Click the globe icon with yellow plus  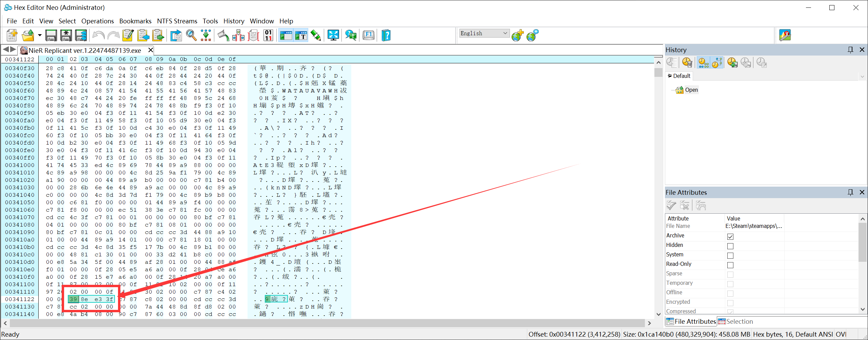click(x=517, y=35)
